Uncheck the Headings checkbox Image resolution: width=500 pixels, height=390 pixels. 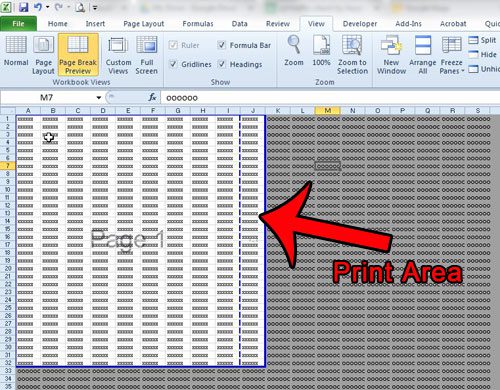point(221,64)
